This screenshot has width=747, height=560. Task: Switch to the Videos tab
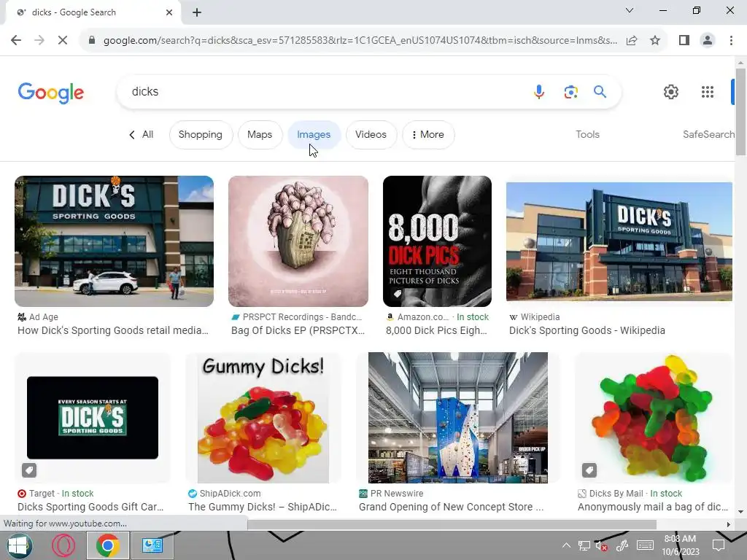click(x=371, y=135)
